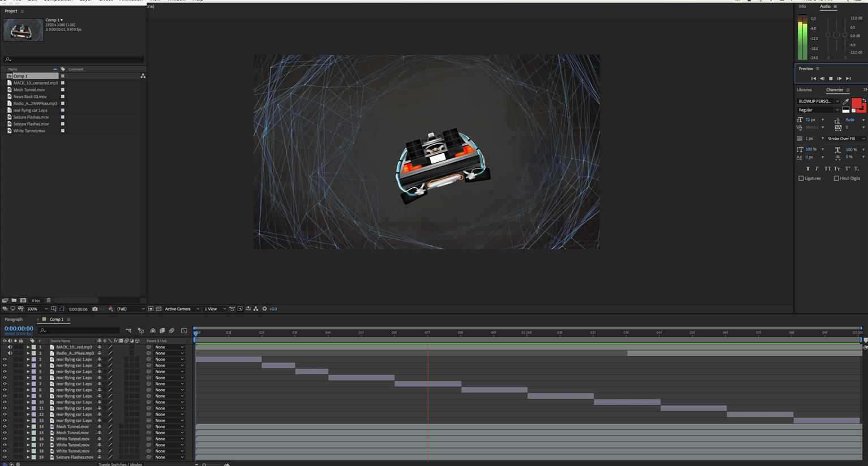
Task: Hide layer 14 Mesh Tunnel.mov
Action: (5, 426)
